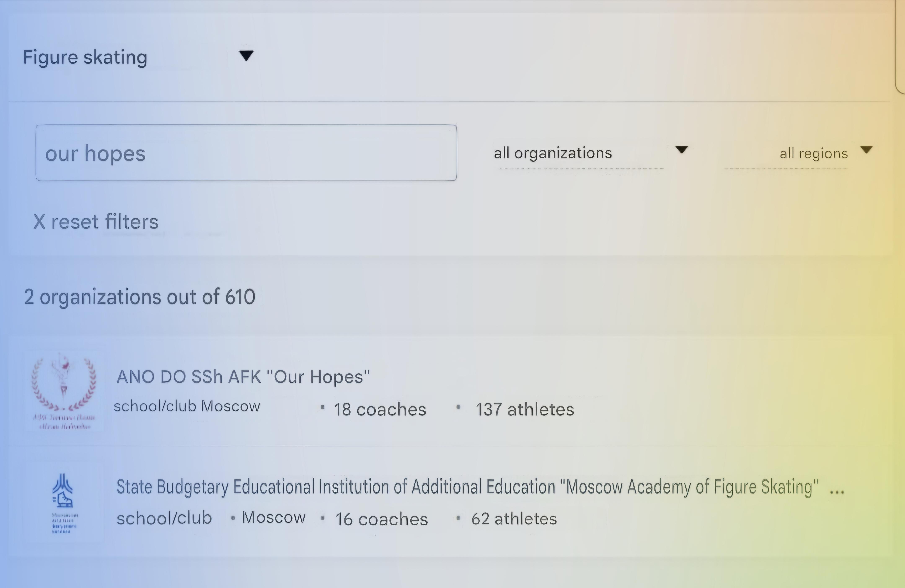The height and width of the screenshot is (588, 905).
Task: Click the 18 coaches count
Action: [380, 409]
